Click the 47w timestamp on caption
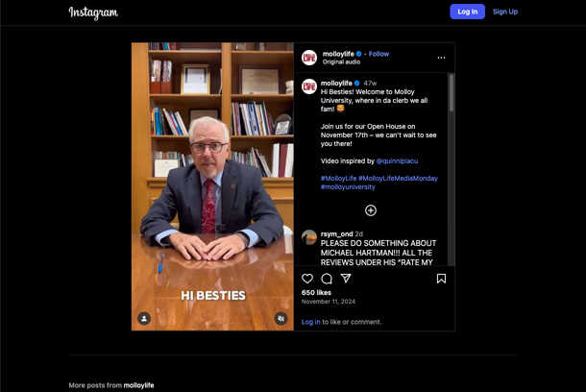586x392 pixels. tap(370, 83)
